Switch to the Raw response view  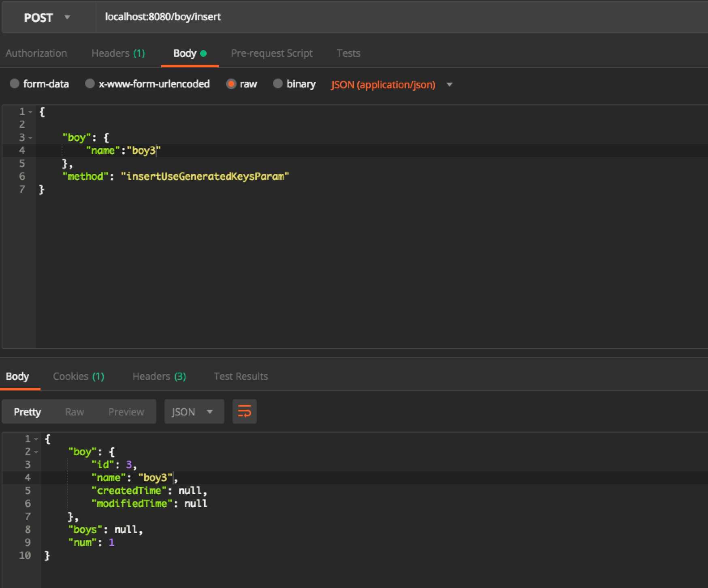tap(75, 412)
